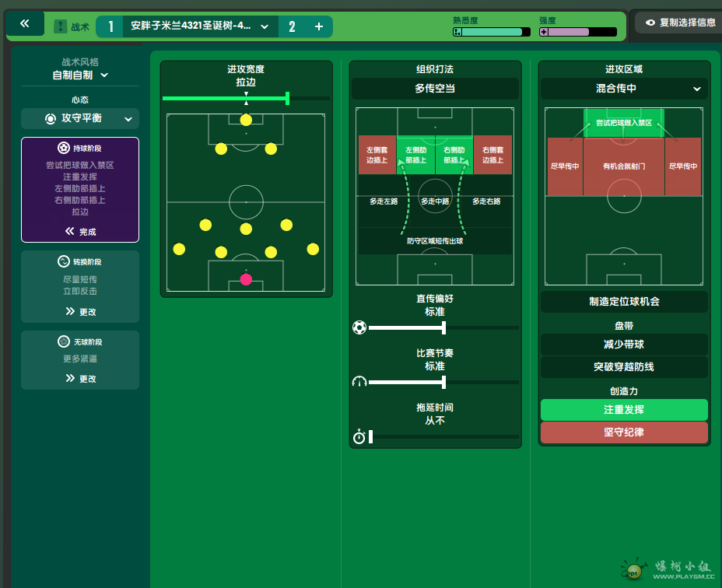This screenshot has width=722, height=588.
Task: Open the 战术风格 自制 dropdown
Action: 80,75
